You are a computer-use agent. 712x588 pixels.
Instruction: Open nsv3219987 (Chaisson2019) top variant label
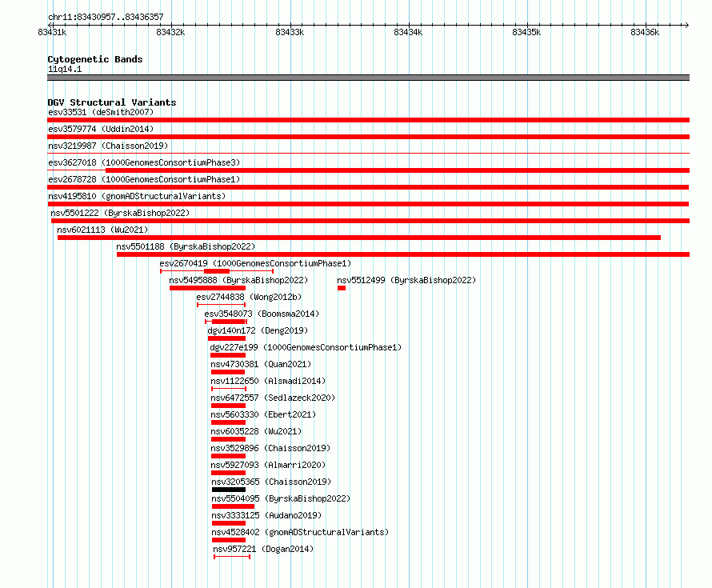[108, 146]
